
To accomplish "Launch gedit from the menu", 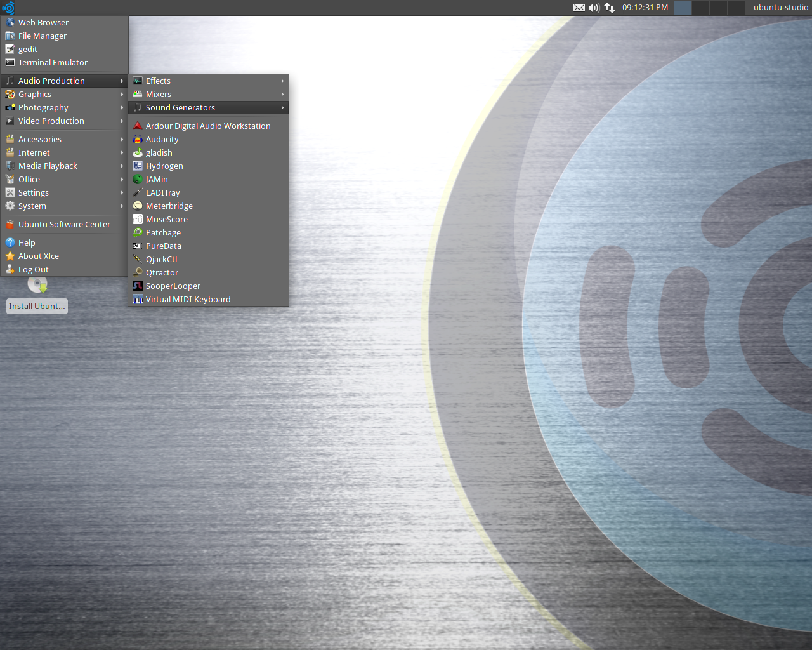I will 65,49.
